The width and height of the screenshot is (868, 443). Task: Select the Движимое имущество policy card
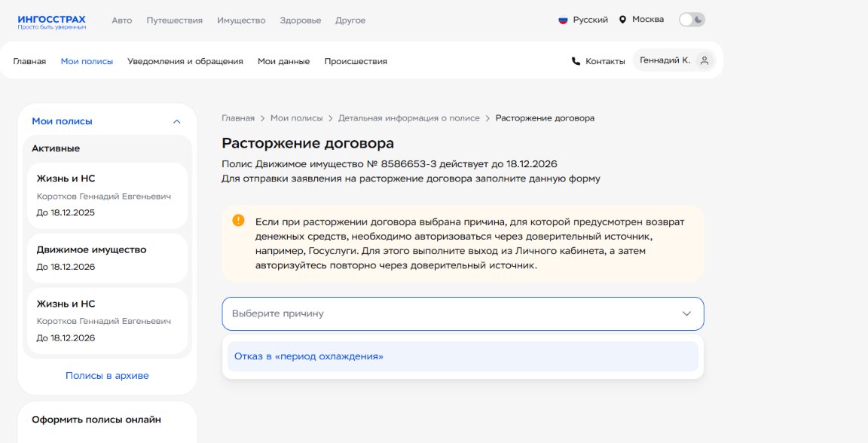coord(107,258)
